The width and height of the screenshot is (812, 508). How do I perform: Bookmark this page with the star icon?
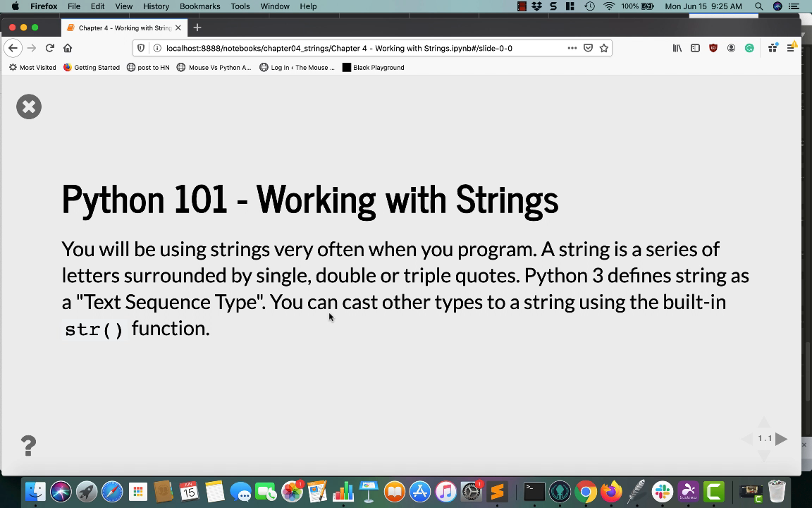click(604, 48)
